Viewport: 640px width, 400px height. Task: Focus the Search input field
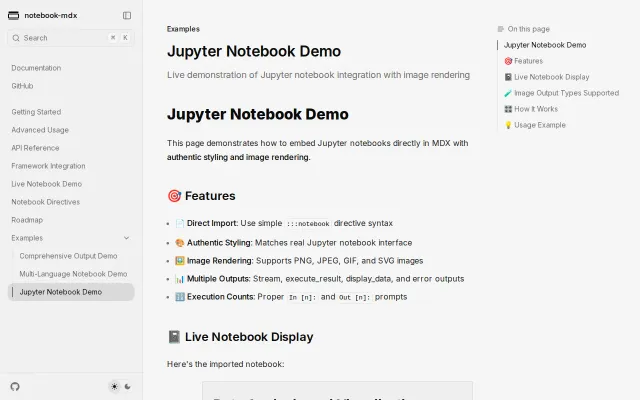click(71, 38)
